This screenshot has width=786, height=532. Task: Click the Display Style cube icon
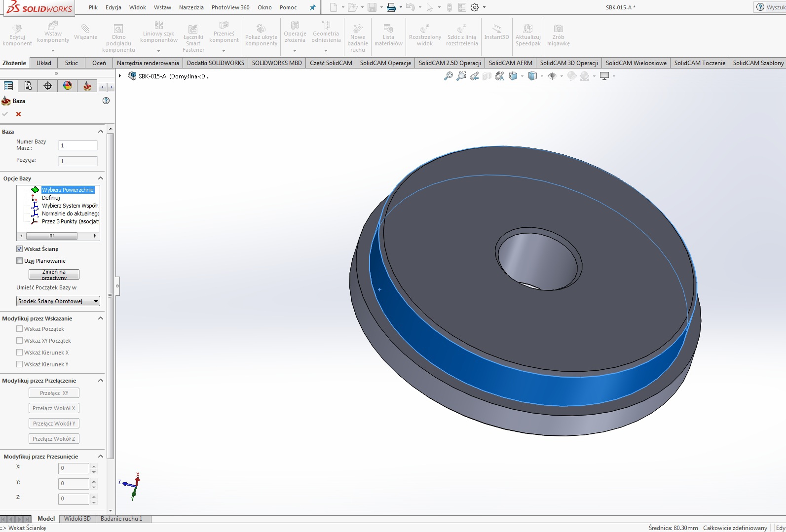click(x=532, y=76)
